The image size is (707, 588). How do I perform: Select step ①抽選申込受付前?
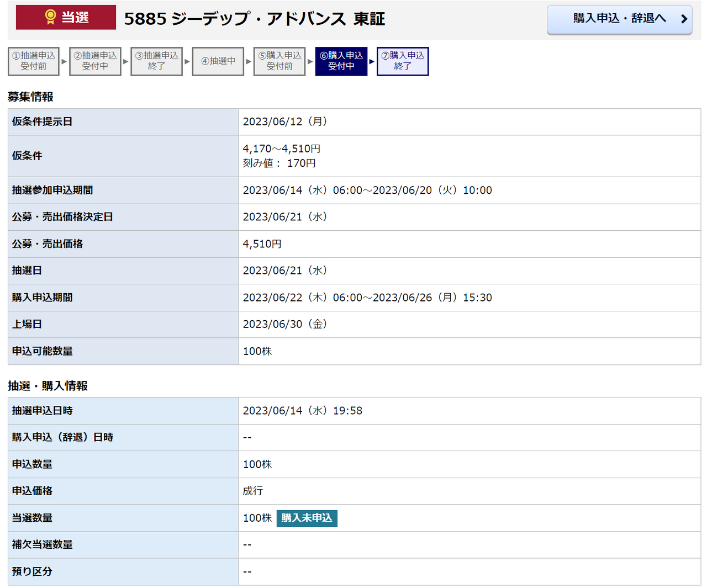pyautogui.click(x=34, y=61)
